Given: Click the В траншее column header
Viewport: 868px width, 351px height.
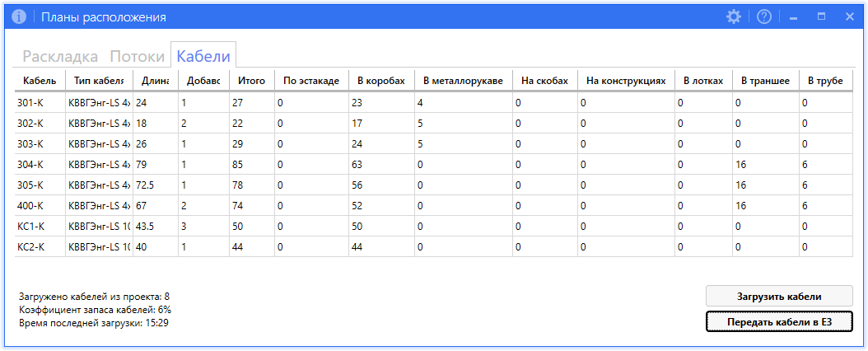Looking at the screenshot, I should click(765, 81).
